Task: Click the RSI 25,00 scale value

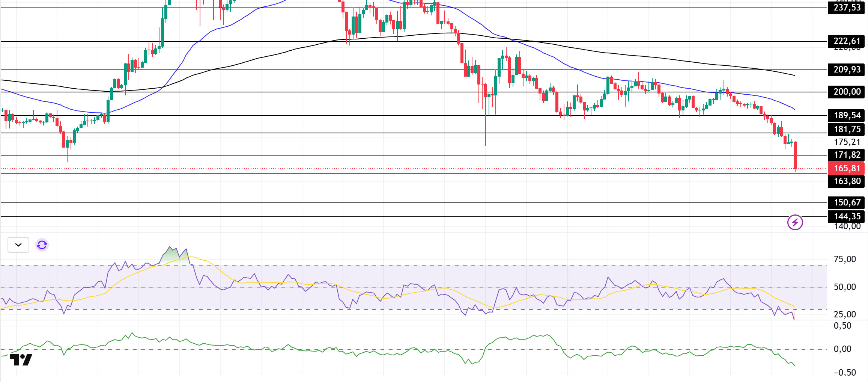Action: 845,315
